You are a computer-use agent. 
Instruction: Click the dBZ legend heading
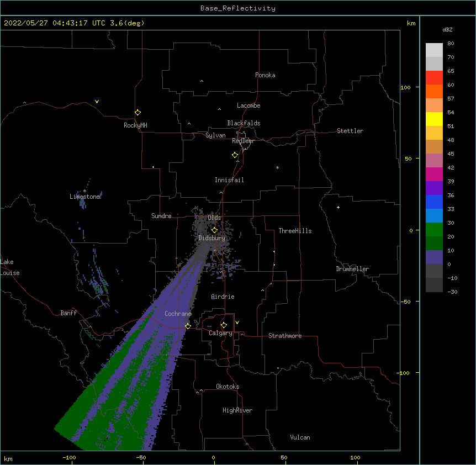tap(447, 30)
